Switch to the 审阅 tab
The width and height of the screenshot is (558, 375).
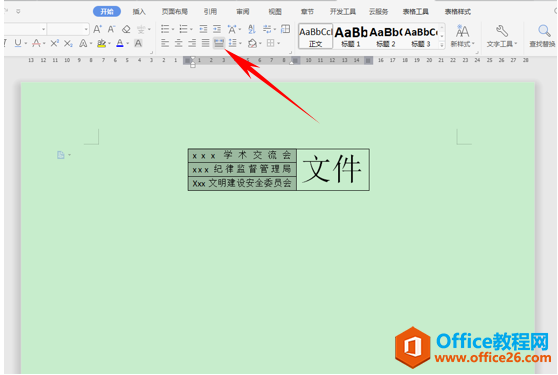tap(243, 12)
